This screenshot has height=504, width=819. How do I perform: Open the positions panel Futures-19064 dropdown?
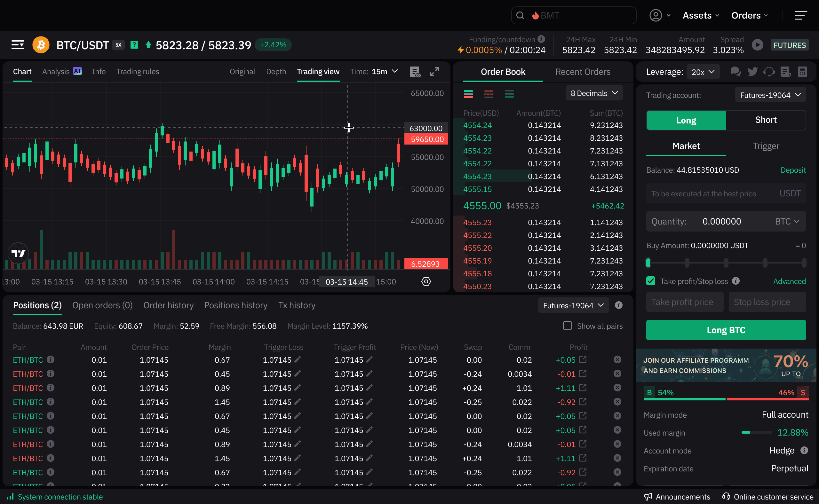coord(573,305)
